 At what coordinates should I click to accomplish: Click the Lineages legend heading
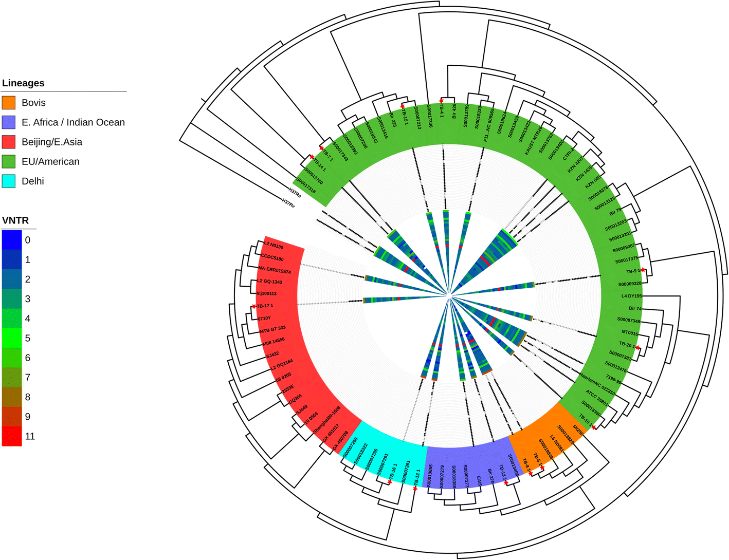click(23, 83)
